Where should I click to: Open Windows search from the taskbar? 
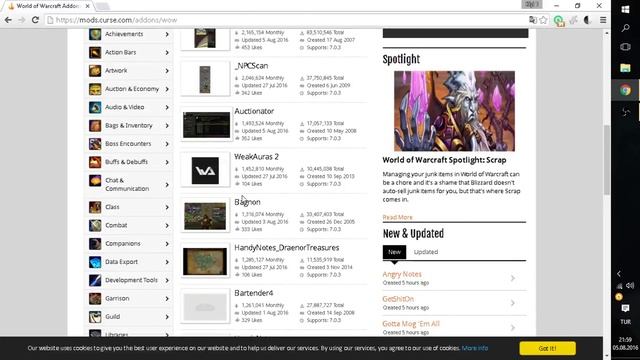(x=625, y=28)
